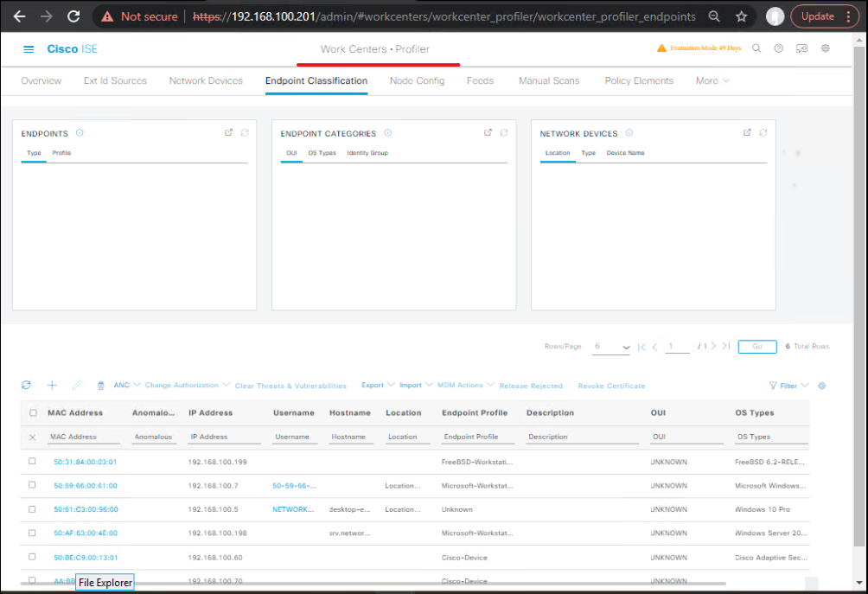Go to the Node Config tab

click(x=417, y=80)
